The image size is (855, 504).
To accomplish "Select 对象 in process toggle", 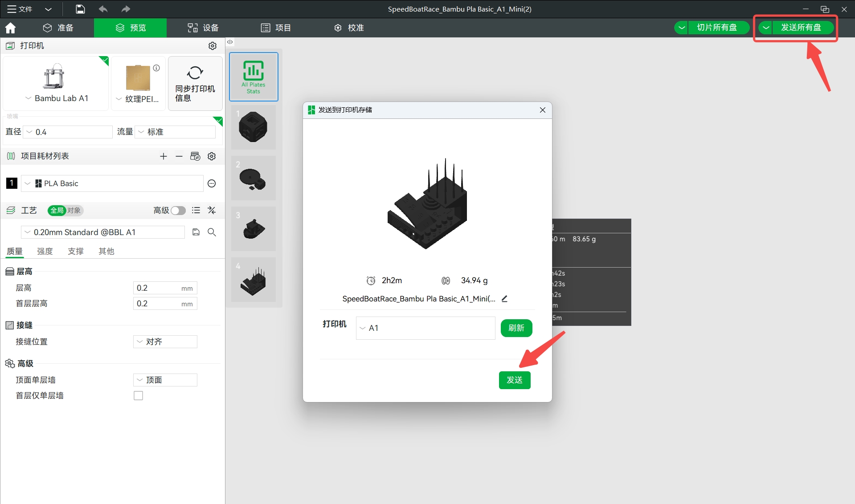I will tap(74, 210).
